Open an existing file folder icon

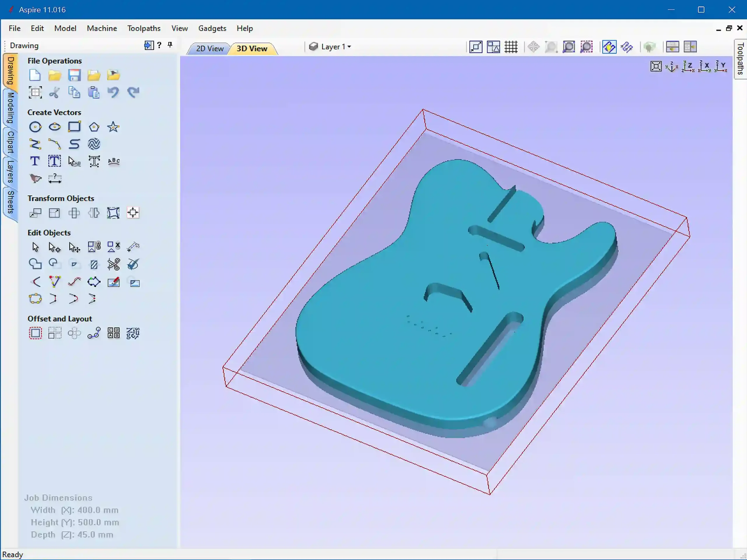(54, 75)
